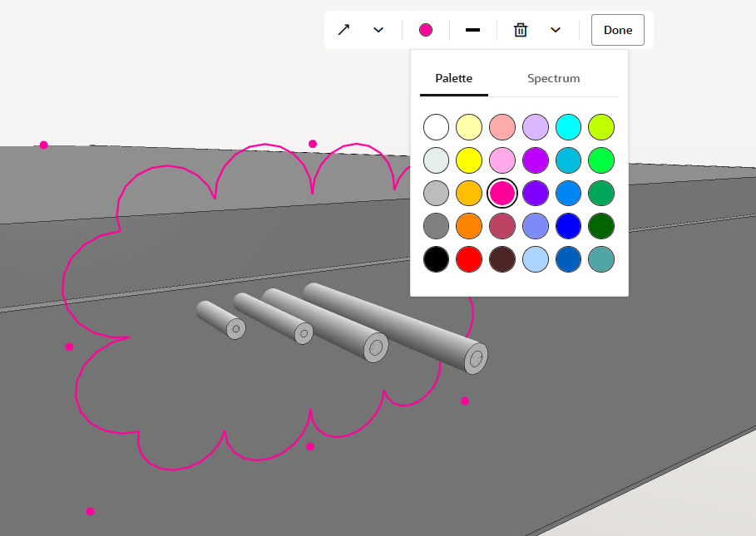Pick the selected magenta swatch
The width and height of the screenshot is (756, 536).
click(502, 194)
